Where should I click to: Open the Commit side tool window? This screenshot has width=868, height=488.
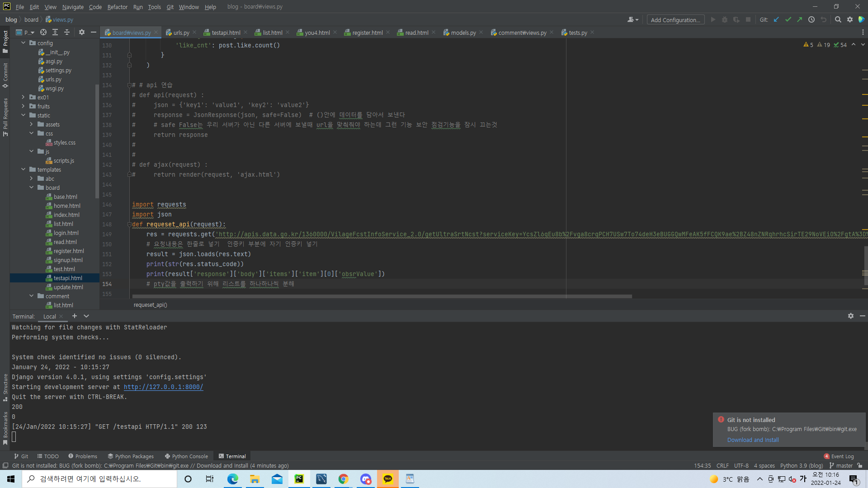coord(5,75)
